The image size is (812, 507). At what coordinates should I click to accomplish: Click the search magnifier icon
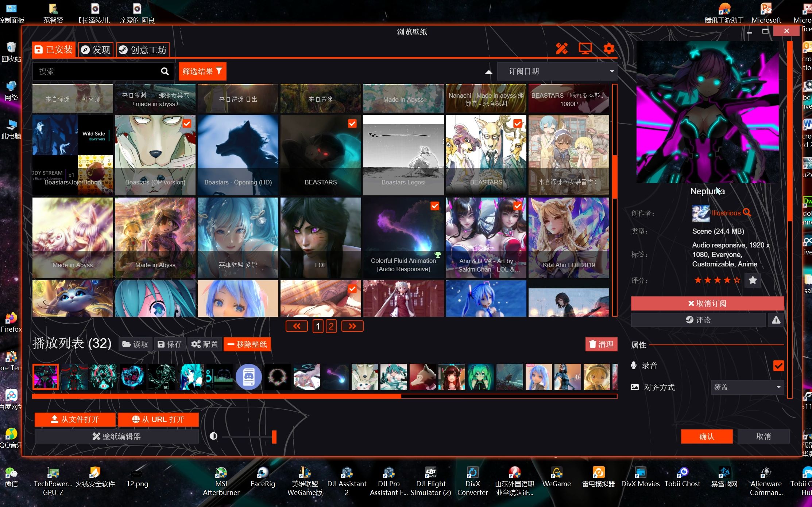[165, 71]
